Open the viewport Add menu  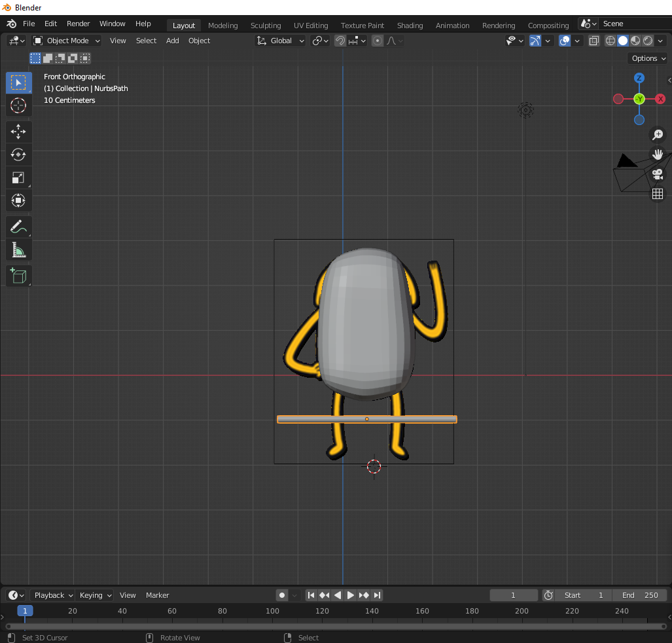tap(172, 41)
